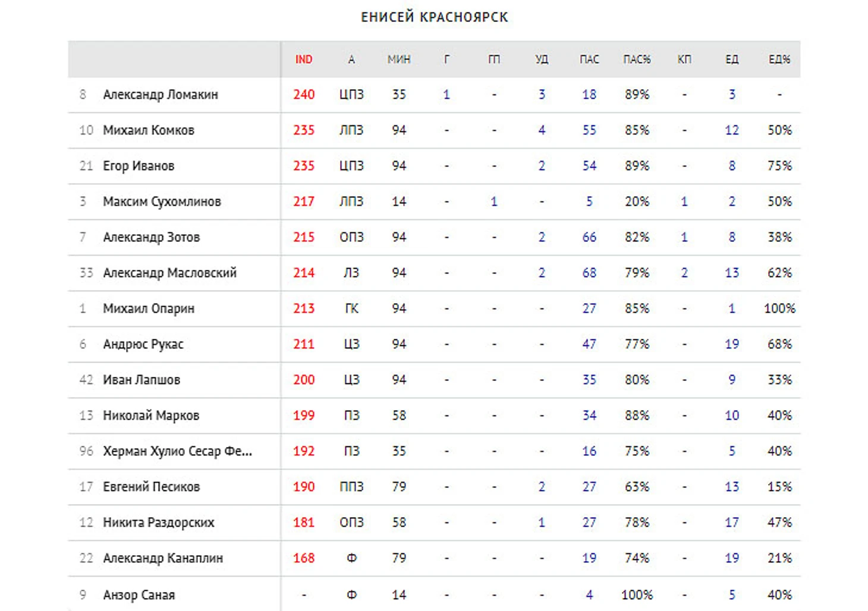Click Марков's duels value 10
This screenshot has height=611, width=868.
click(732, 415)
